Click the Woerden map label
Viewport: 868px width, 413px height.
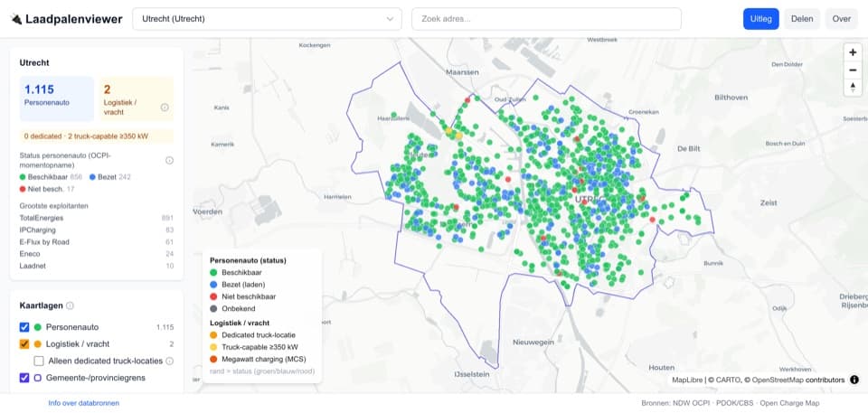pyautogui.click(x=208, y=211)
